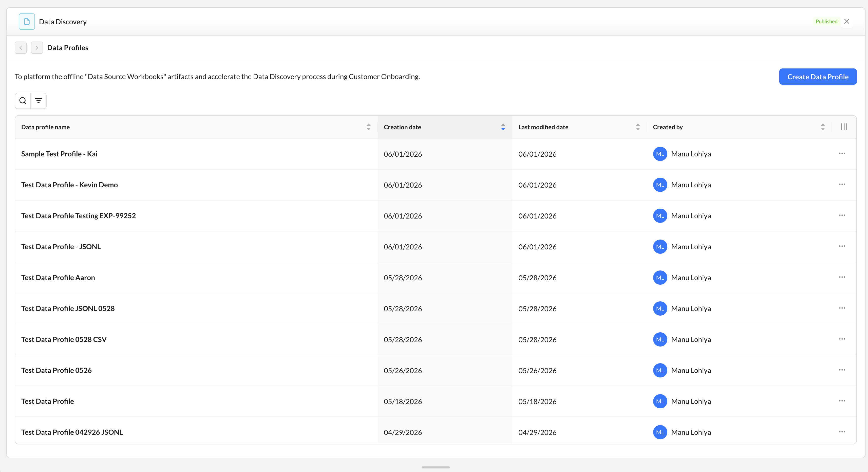Sort by Last modified date column
Viewport: 868px width, 472px height.
(x=637, y=127)
